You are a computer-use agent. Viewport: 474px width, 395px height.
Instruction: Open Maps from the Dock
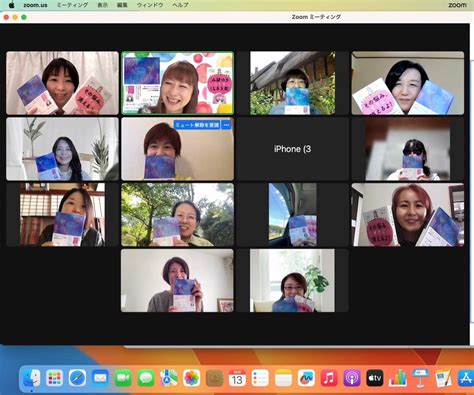(169, 378)
